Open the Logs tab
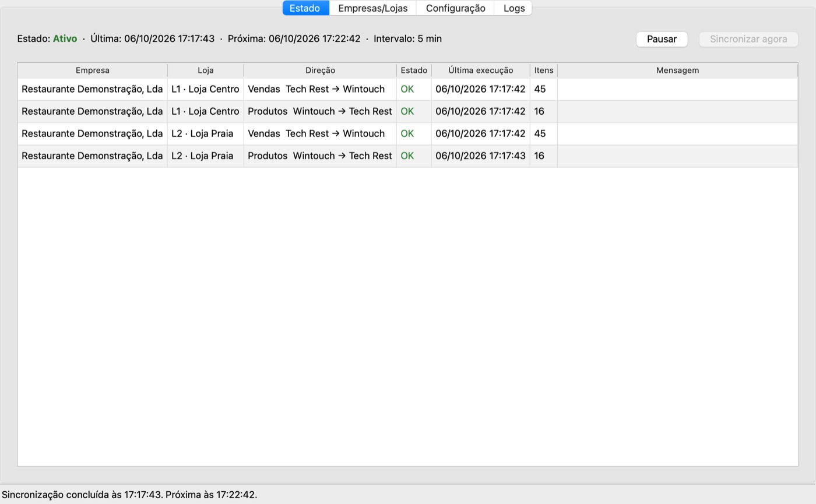This screenshot has width=816, height=504. [513, 8]
